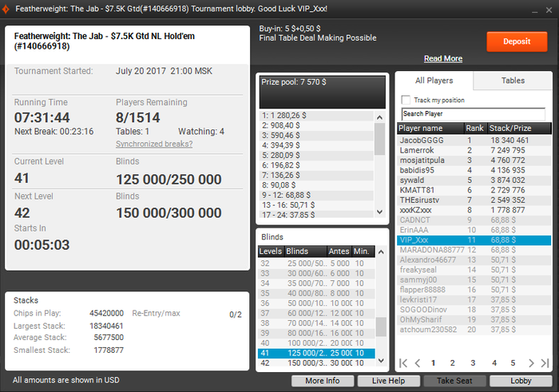Click up arrow of blinds table scrollbar
Image resolution: width=559 pixels, height=392 pixels.
[381, 252]
